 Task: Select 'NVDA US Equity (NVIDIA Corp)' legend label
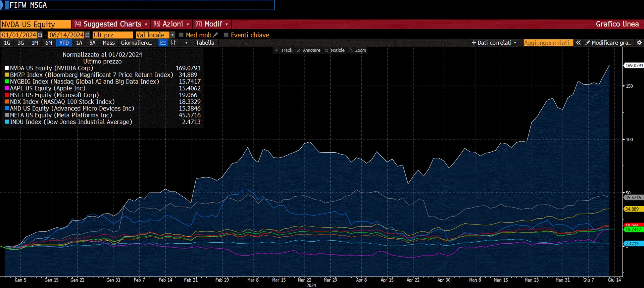click(x=51, y=68)
